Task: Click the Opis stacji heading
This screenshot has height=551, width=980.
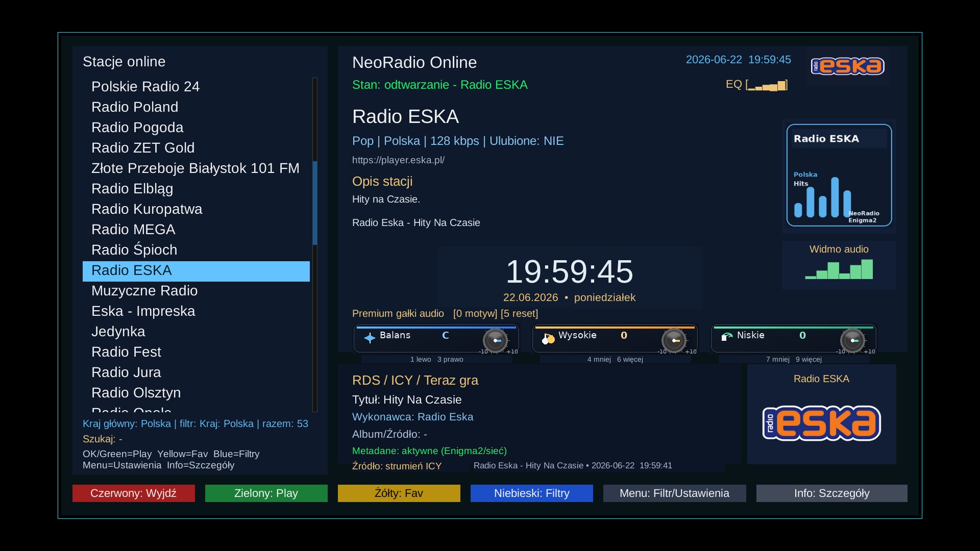Action: pos(382,182)
